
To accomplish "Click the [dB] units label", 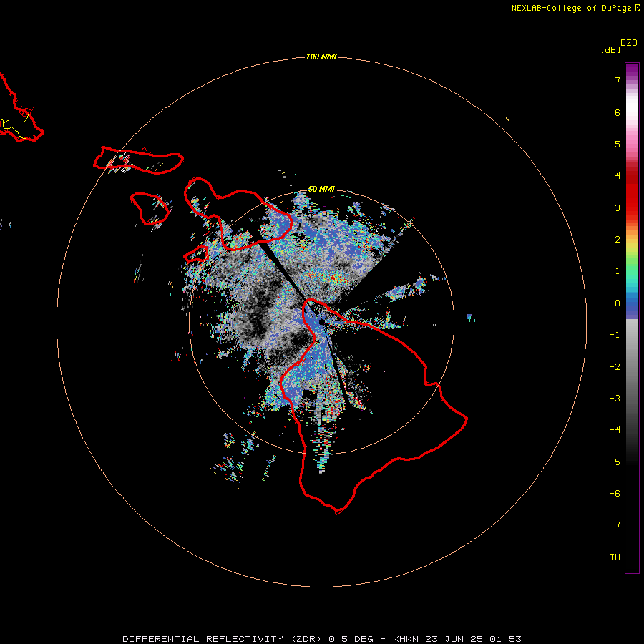I will (x=611, y=50).
